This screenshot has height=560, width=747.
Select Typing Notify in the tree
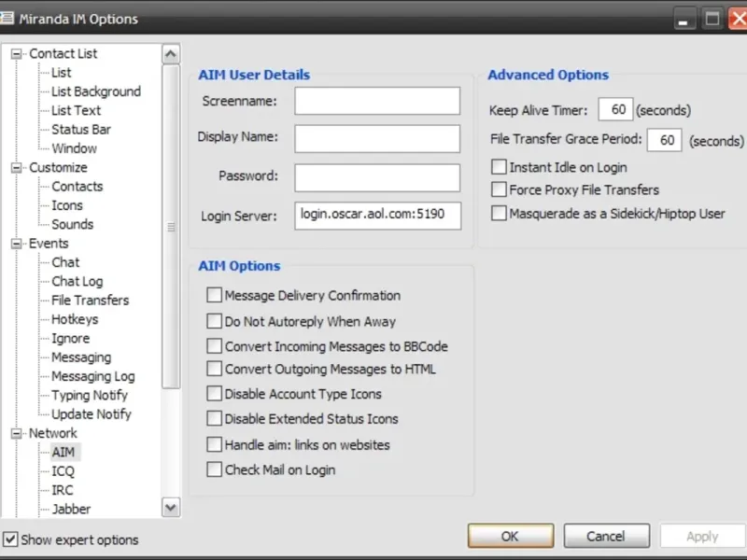tap(90, 395)
